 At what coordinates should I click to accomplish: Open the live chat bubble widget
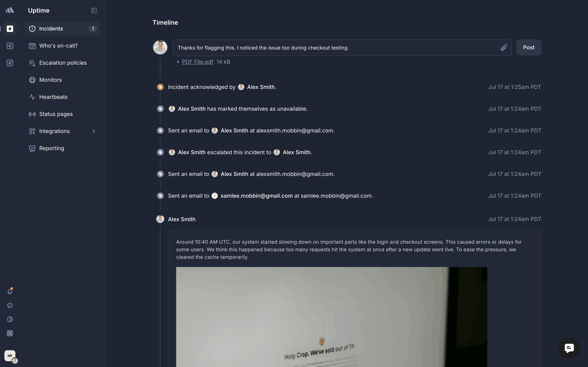tap(569, 348)
